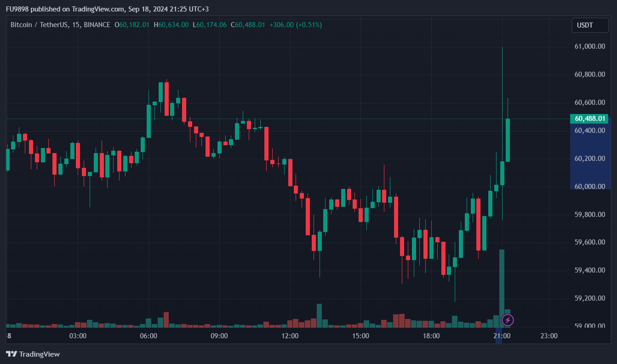Click the 03:00 label on time axis
This screenshot has width=617, height=364.
tap(78, 336)
